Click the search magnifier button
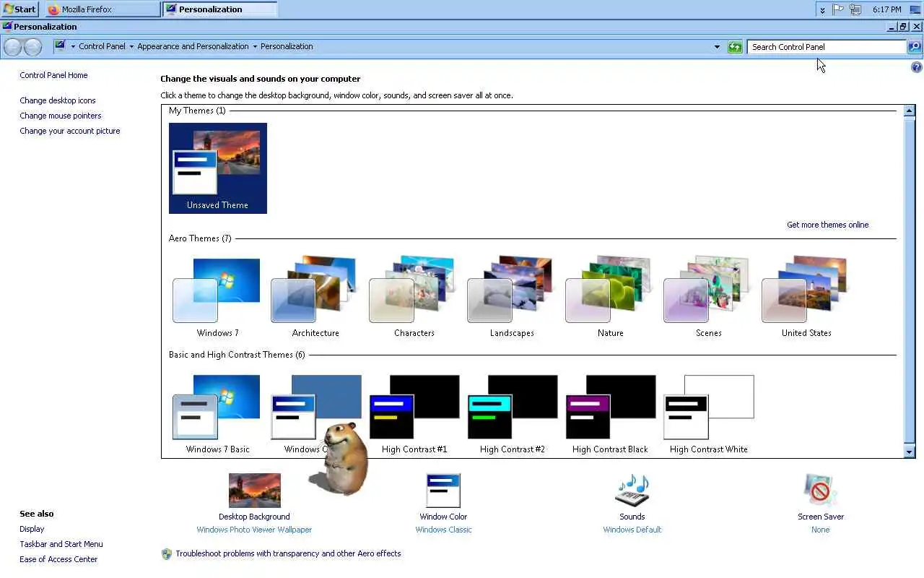The image size is (924, 578). (x=915, y=47)
